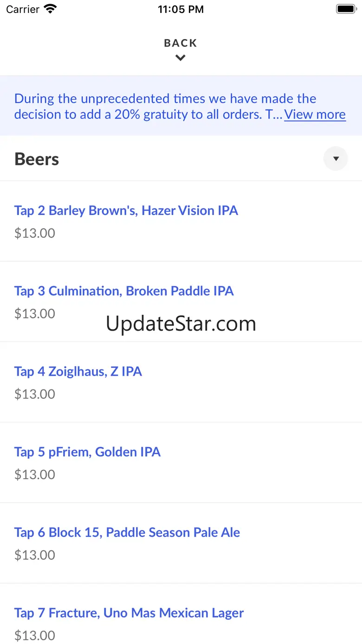Tap the Wi-Fi icon in status bar

tap(50, 9)
